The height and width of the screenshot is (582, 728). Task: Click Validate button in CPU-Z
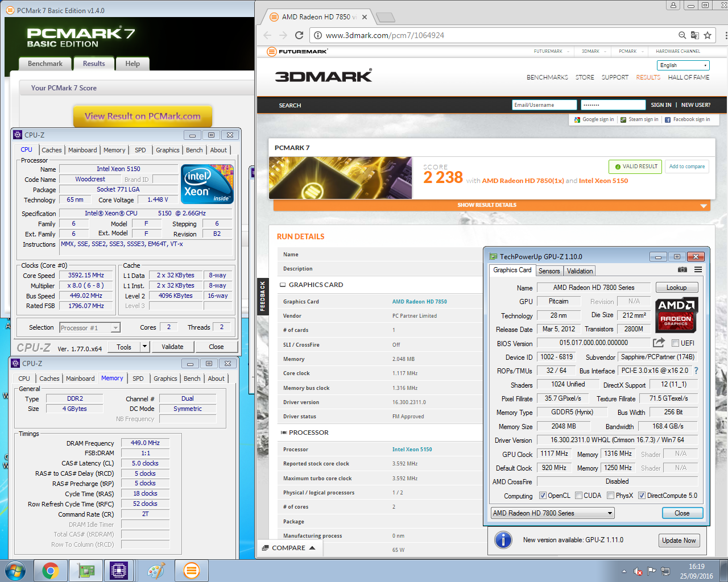point(172,347)
